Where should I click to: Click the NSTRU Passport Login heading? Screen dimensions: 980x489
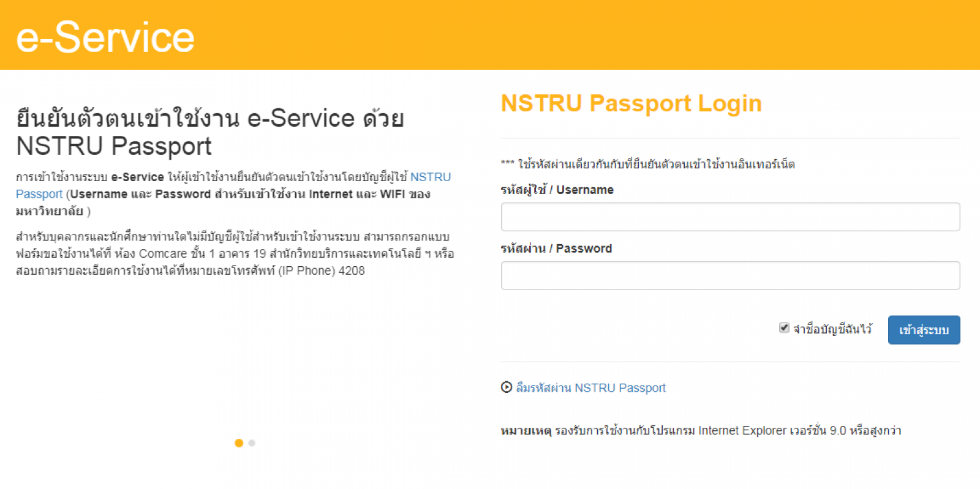coord(631,103)
